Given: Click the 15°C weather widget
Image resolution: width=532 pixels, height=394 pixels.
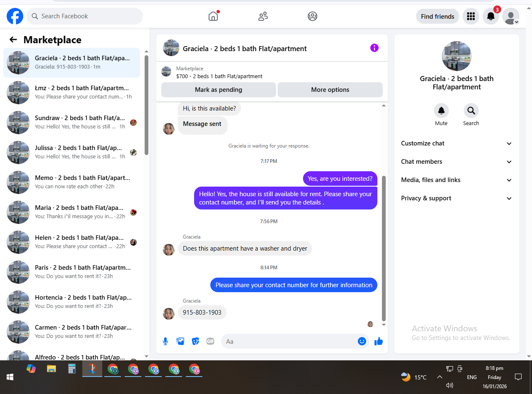Looking at the screenshot, I should (414, 377).
